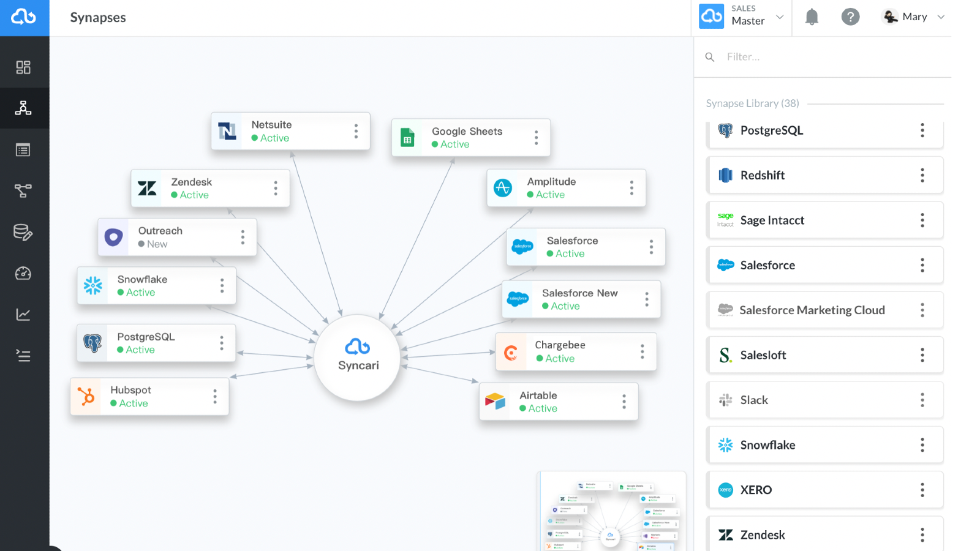The width and height of the screenshot is (980, 551).
Task: Open the Netsuite node's three-dot menu
Action: (x=356, y=131)
